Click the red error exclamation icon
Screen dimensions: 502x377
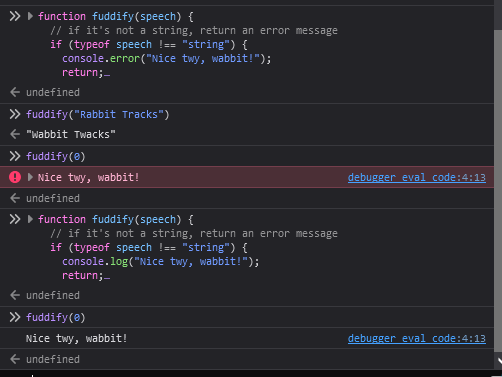click(x=15, y=177)
